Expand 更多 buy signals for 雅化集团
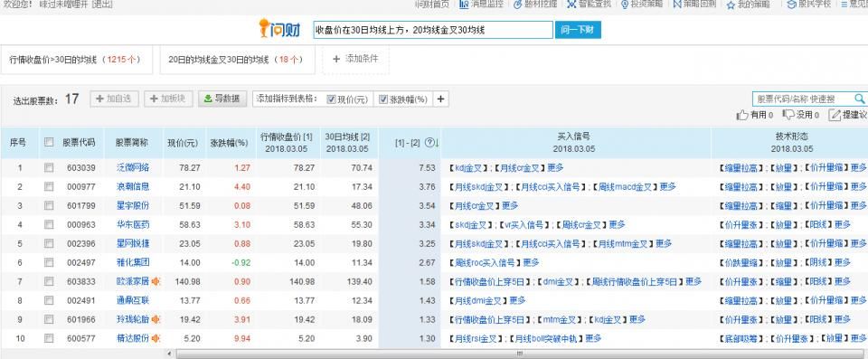Screen dimensions: 868x359 (x=531, y=262)
